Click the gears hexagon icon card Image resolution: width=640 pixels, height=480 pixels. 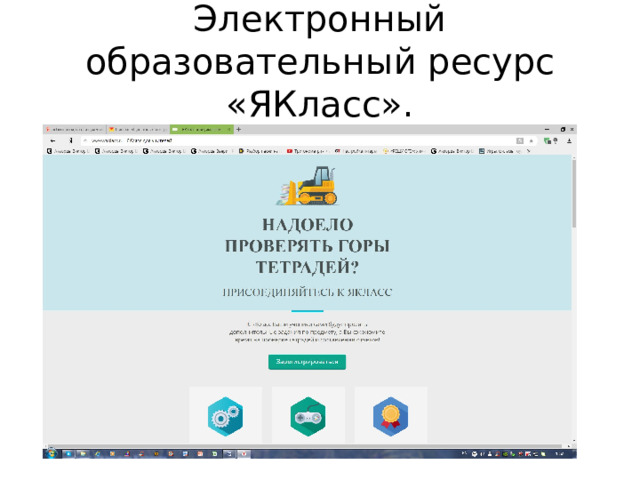(x=226, y=416)
